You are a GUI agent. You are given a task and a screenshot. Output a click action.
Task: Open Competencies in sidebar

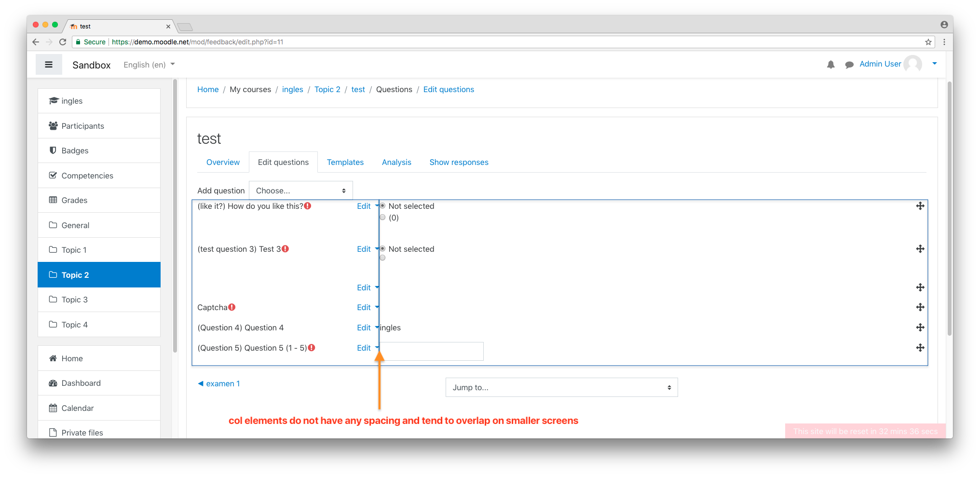pyautogui.click(x=99, y=176)
